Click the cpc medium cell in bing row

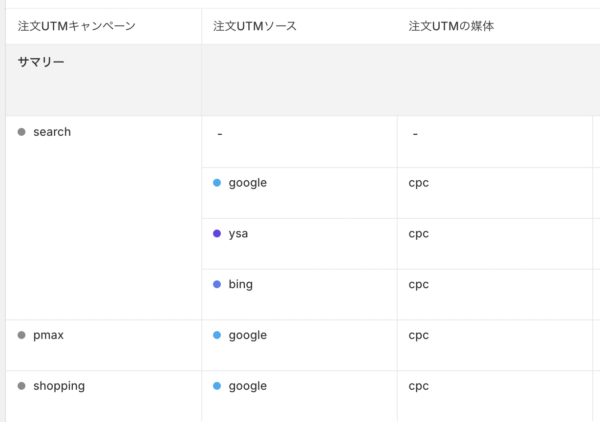418,284
